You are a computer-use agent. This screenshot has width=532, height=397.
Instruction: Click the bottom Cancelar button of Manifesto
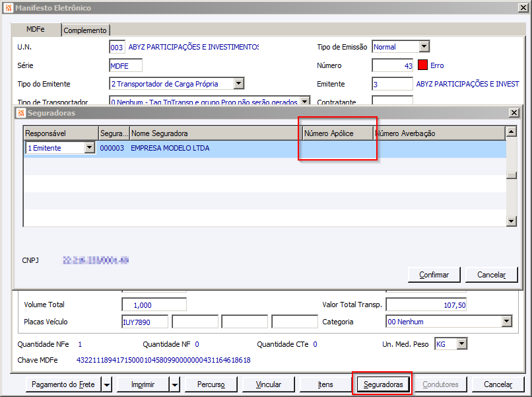click(498, 384)
